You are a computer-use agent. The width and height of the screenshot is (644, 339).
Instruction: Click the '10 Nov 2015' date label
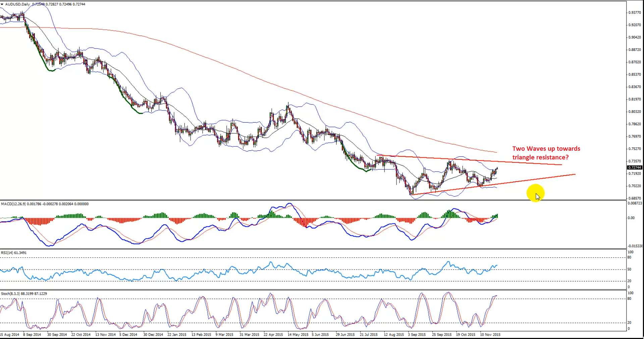(490, 335)
